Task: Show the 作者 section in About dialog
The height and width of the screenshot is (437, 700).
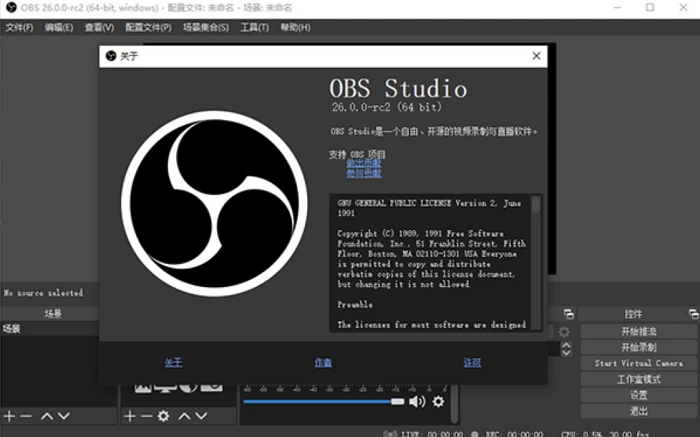Action: coord(323,362)
